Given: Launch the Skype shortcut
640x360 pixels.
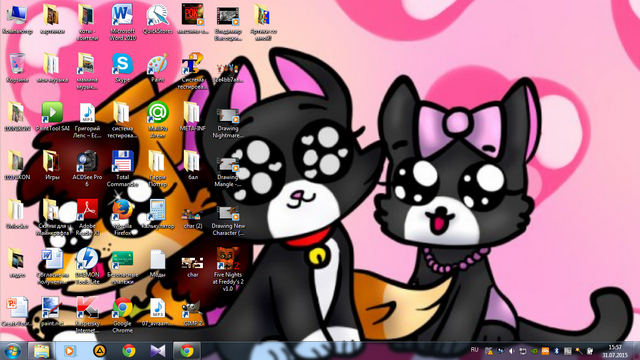Looking at the screenshot, I should 122,68.
